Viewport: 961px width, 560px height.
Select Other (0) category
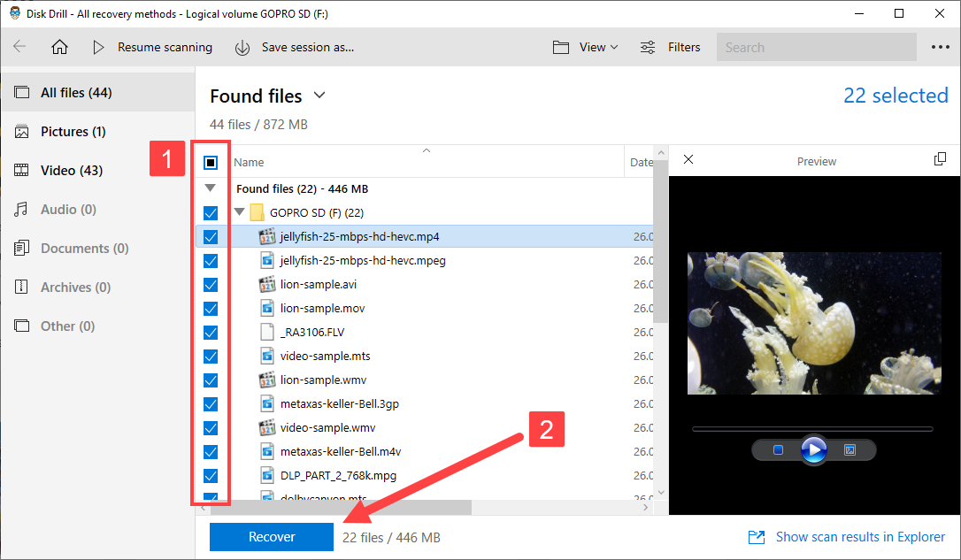tap(98, 326)
